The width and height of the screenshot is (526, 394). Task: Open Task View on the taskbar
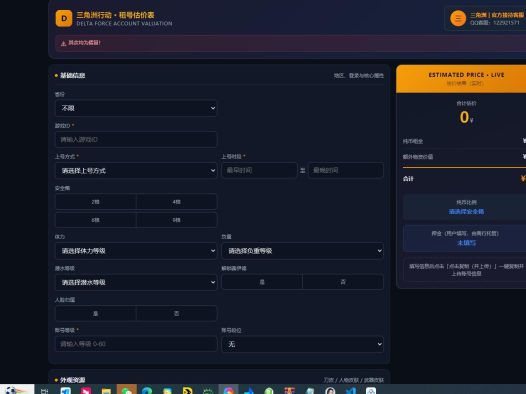[44, 391]
